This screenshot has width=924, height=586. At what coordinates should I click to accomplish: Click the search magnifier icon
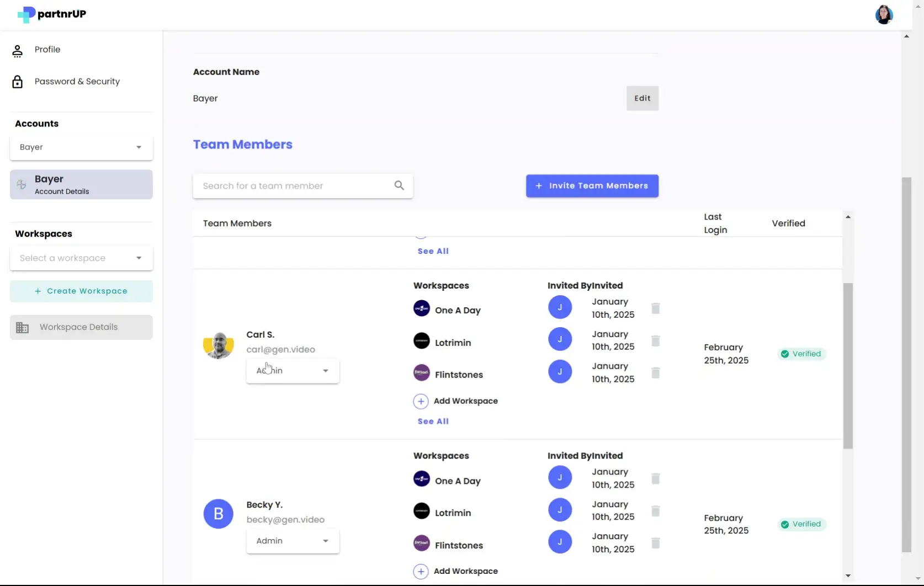pyautogui.click(x=399, y=185)
